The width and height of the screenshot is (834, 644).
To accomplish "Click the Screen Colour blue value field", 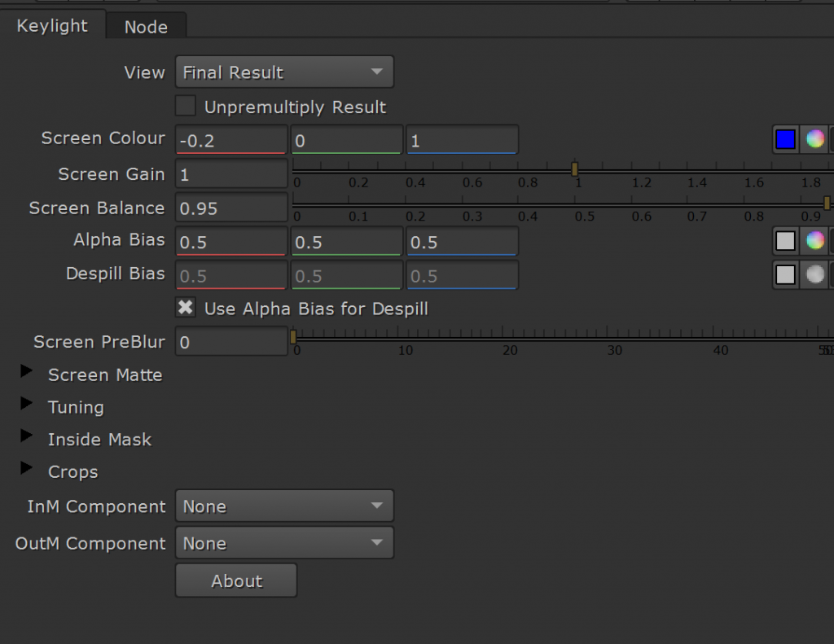I will tap(463, 140).
